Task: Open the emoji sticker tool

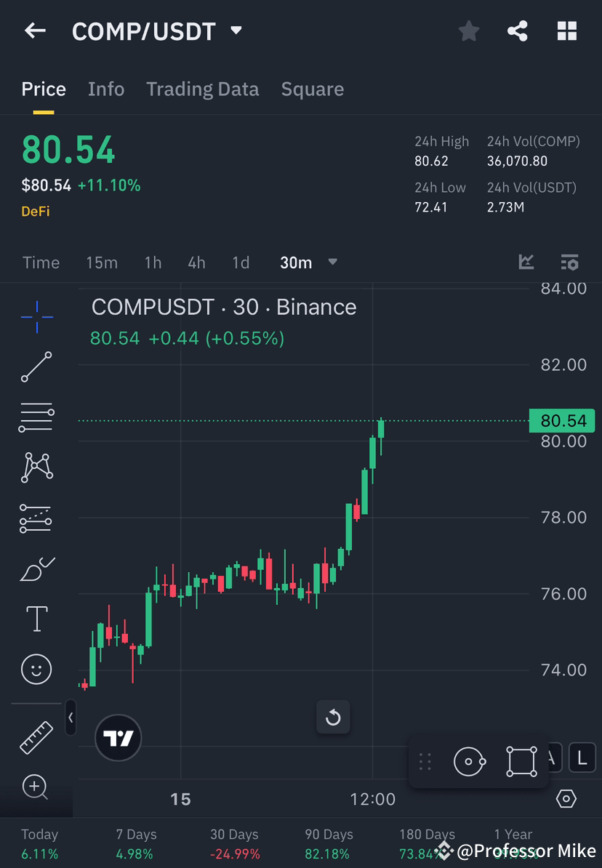Action: (36, 669)
